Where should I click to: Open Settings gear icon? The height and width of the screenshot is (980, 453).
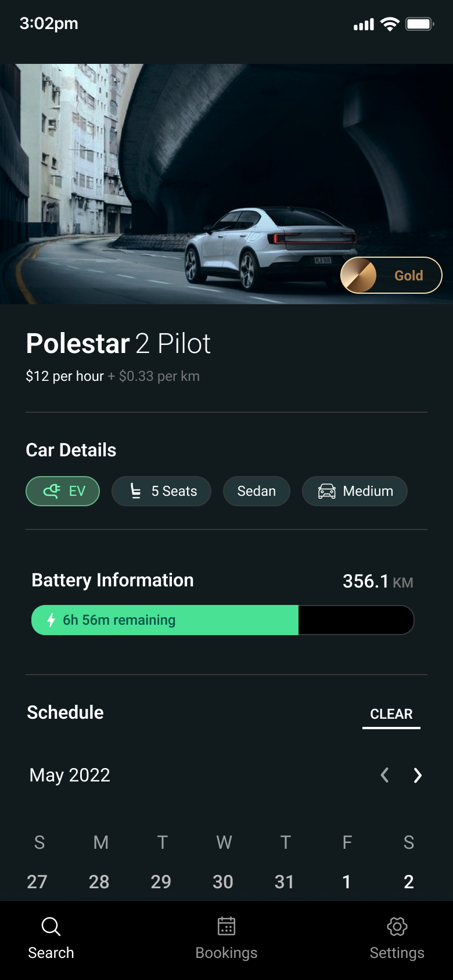click(397, 926)
